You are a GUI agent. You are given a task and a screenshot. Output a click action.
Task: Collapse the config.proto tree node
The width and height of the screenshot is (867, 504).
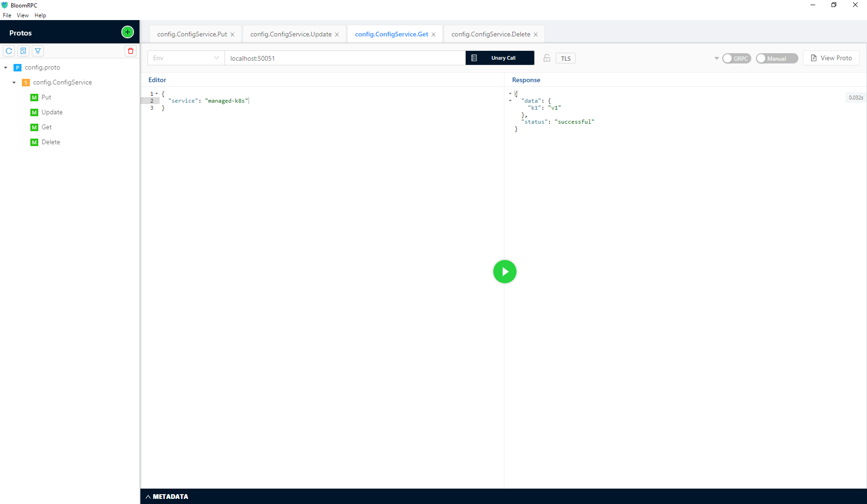coord(6,67)
